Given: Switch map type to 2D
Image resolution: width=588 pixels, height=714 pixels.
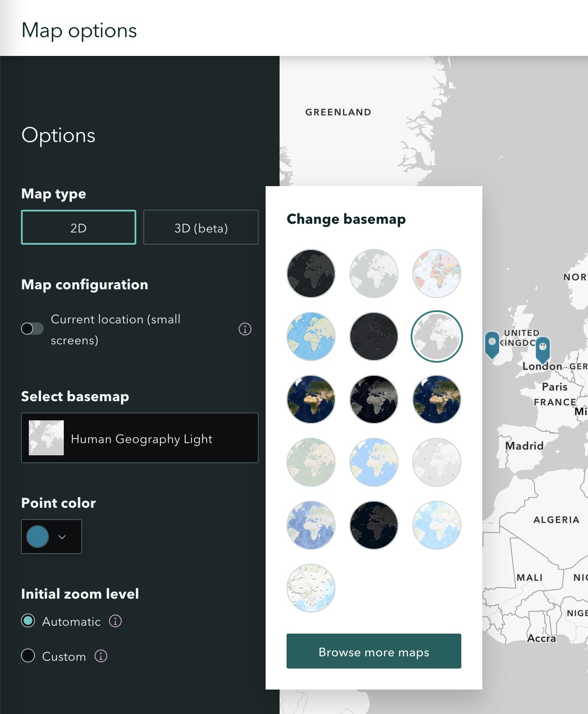Looking at the screenshot, I should (79, 228).
